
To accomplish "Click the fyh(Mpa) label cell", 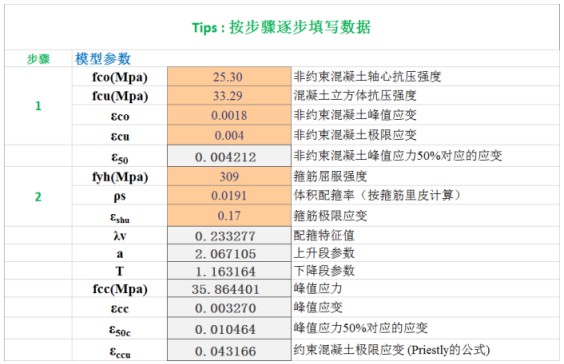I will 120,177.
